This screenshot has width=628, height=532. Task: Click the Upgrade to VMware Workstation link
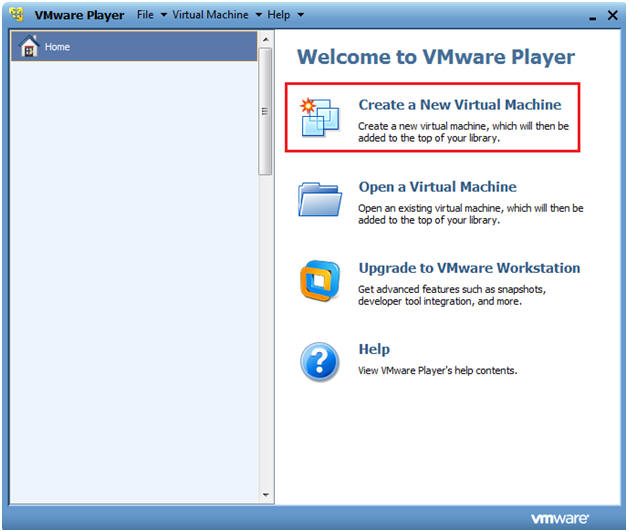[x=469, y=268]
